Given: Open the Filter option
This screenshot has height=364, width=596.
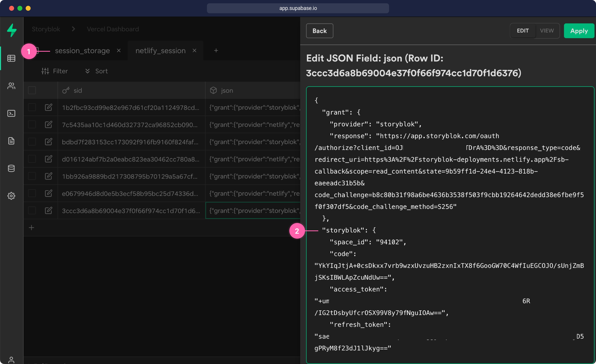Looking at the screenshot, I should (x=54, y=71).
